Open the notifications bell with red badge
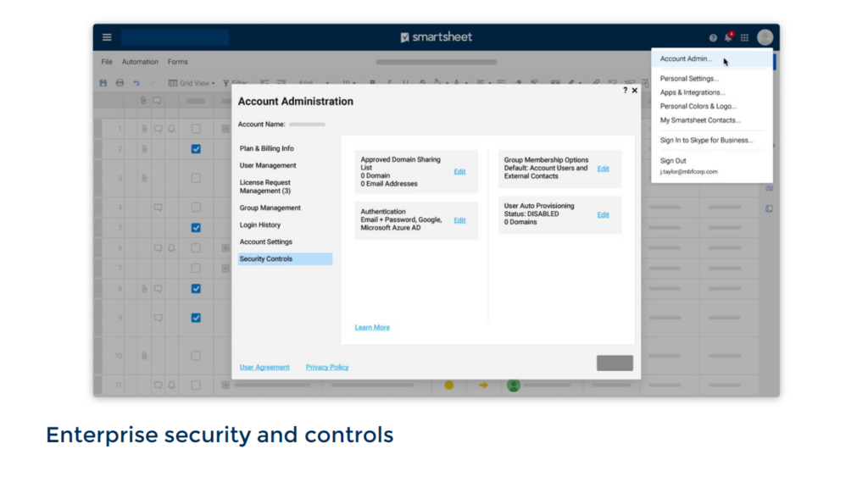Image resolution: width=868 pixels, height=488 pixels. [x=728, y=36]
